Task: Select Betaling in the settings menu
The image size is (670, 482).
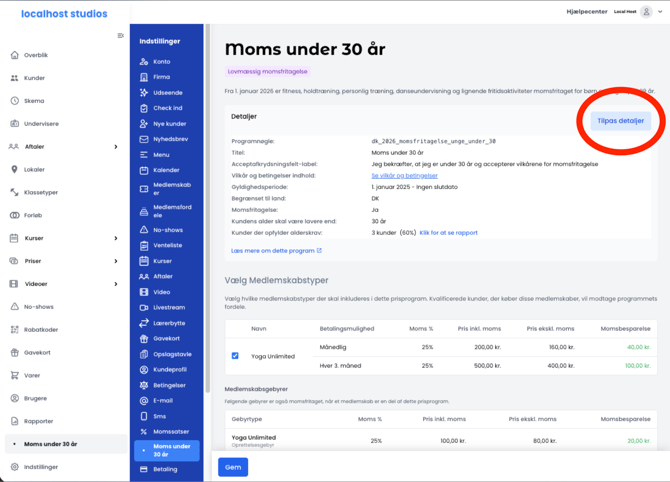Action: [x=165, y=469]
